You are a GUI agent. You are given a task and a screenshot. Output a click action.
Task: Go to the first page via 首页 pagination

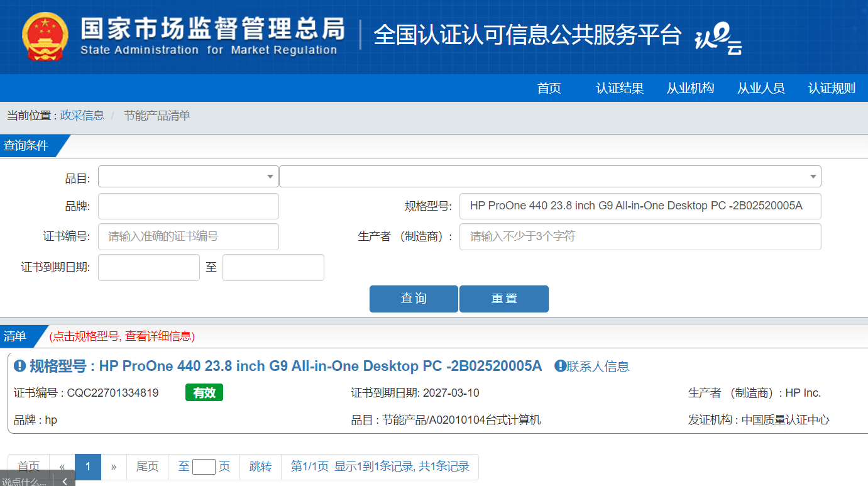[x=28, y=467]
